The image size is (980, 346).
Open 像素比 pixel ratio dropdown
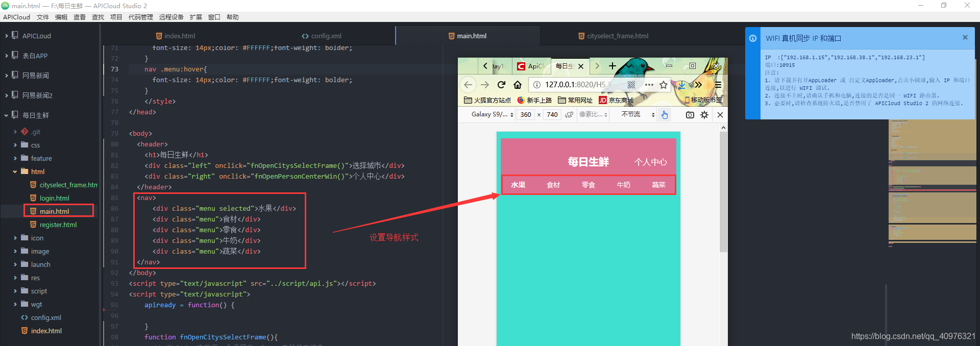593,114
